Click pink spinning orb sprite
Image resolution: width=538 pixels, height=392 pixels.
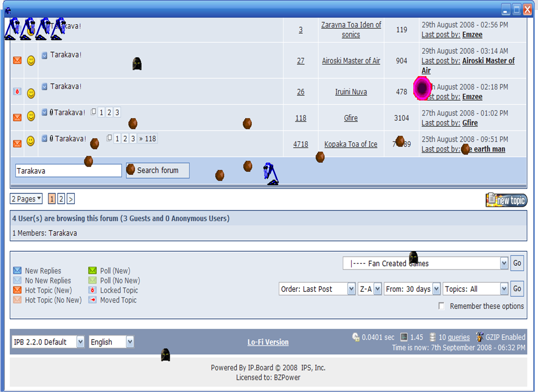click(422, 88)
